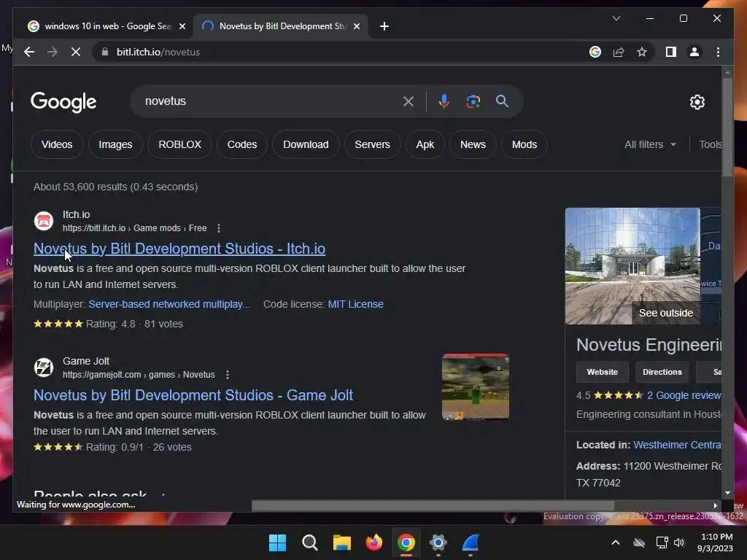Screen dimensions: 747x560
Task: Start voice search with microphone
Action: (x=444, y=101)
